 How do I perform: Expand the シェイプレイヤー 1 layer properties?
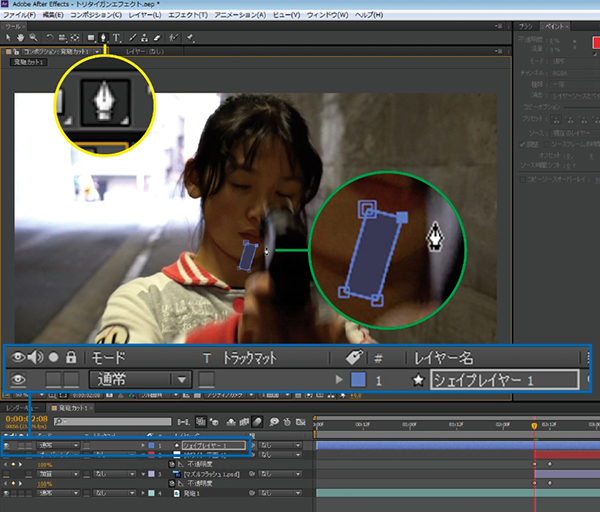(143, 445)
